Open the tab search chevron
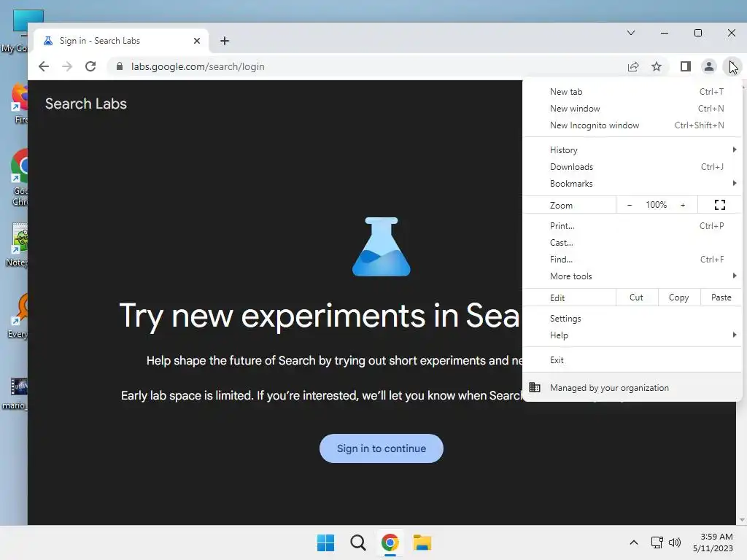Screen dimensions: 747x560 [x=631, y=33]
